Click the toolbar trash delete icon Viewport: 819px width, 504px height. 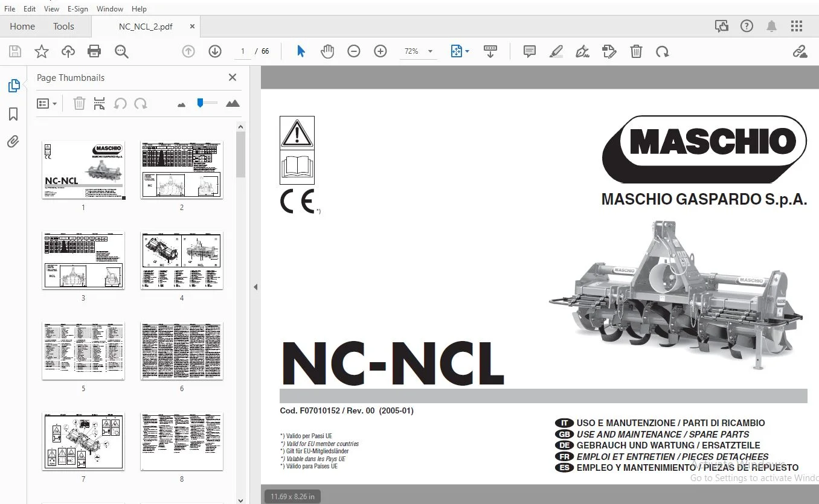coord(636,52)
